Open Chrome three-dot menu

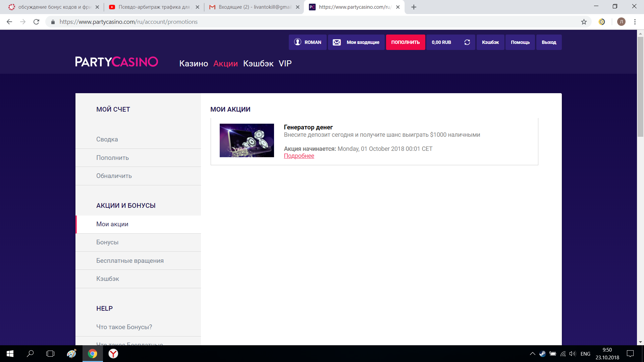[635, 22]
